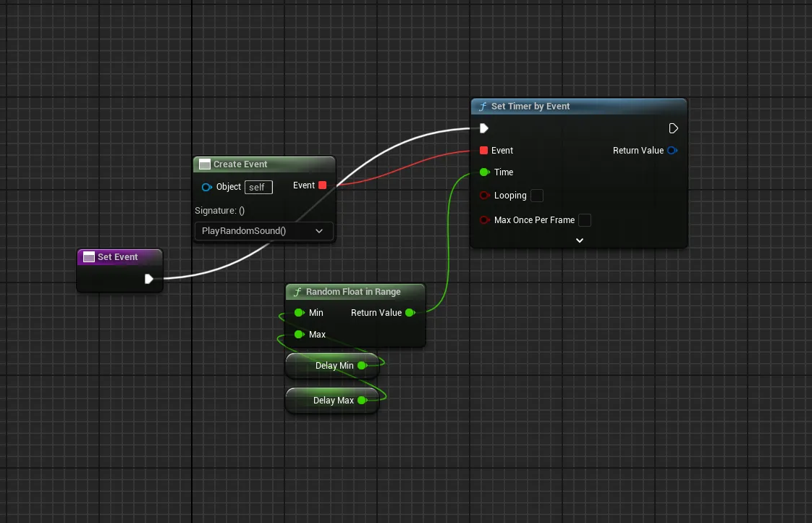Click the Delay Min variable output pin

[x=362, y=366]
